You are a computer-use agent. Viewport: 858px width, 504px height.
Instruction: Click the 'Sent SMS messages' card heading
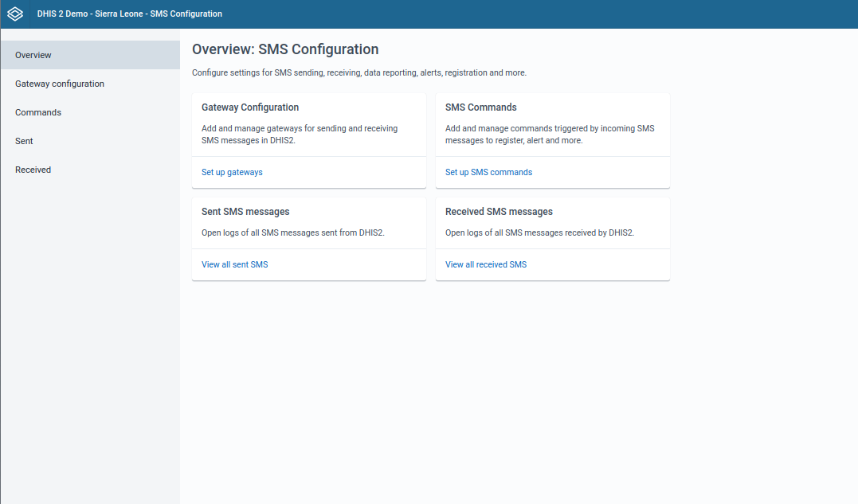[x=245, y=212]
